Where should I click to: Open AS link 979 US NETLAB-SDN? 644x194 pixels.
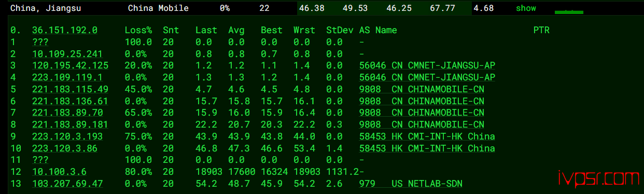coord(411,184)
